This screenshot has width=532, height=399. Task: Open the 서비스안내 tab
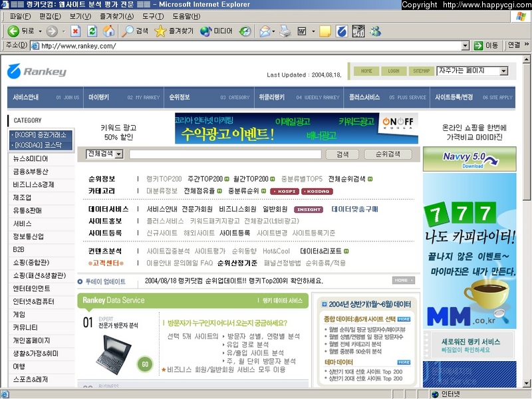pos(45,97)
